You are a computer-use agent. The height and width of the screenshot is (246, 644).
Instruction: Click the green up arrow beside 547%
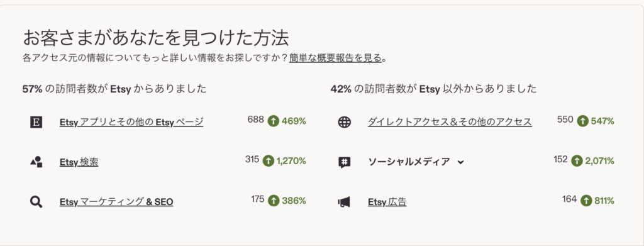583,121
